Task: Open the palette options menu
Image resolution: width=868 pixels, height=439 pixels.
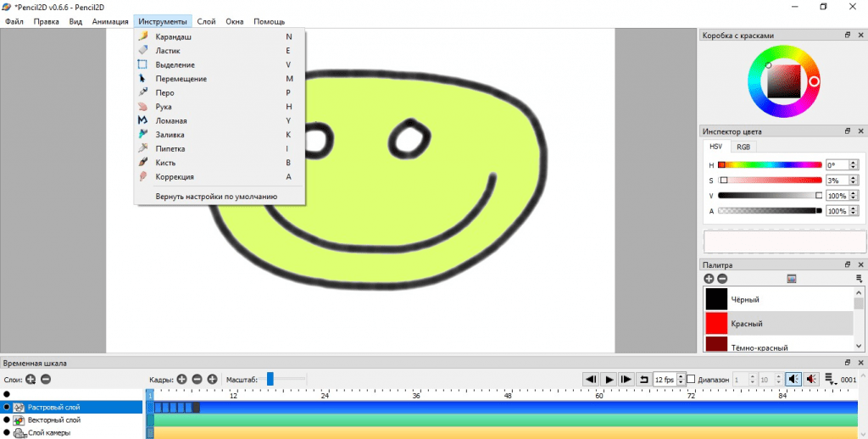Action: pos(792,279)
